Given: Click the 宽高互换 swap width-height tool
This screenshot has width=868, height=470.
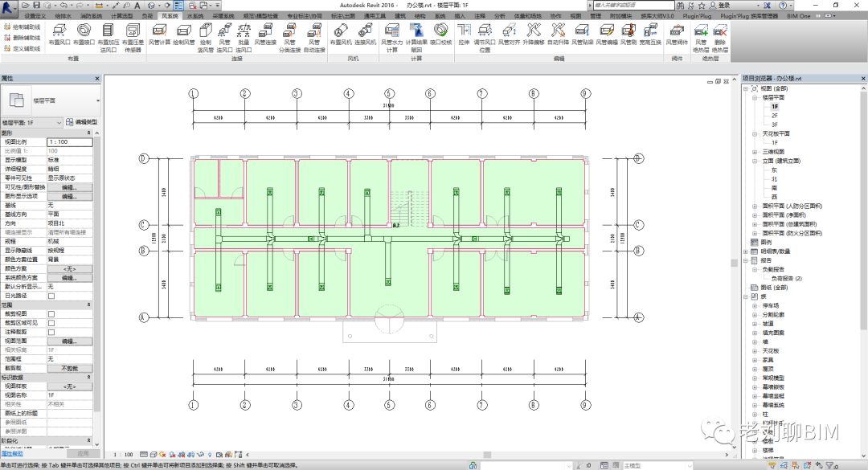Looking at the screenshot, I should [650, 34].
